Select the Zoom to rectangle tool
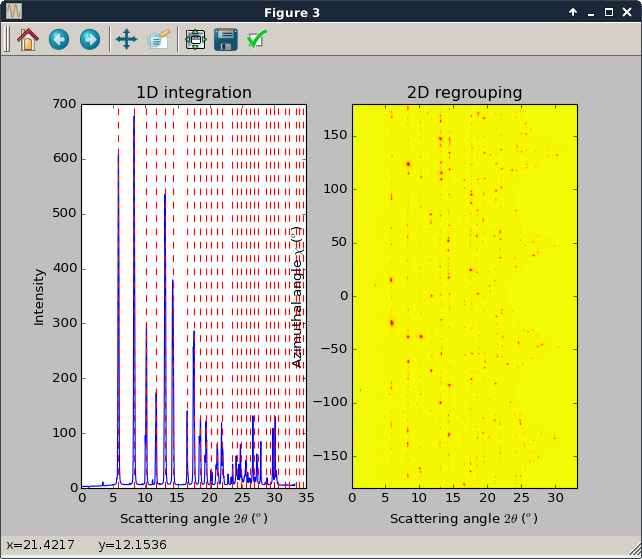The image size is (642, 559). tap(158, 39)
